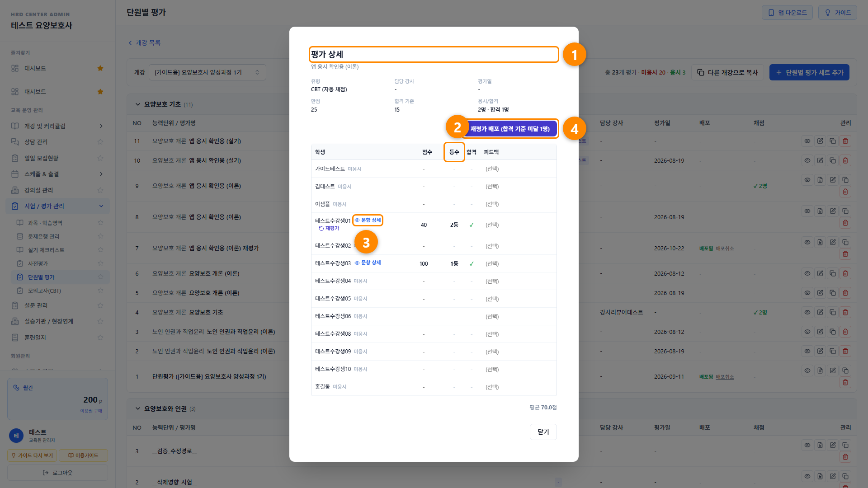Screen dimensions: 868x488
Task: Click copy icon in row 5
Action: pyautogui.click(x=832, y=293)
